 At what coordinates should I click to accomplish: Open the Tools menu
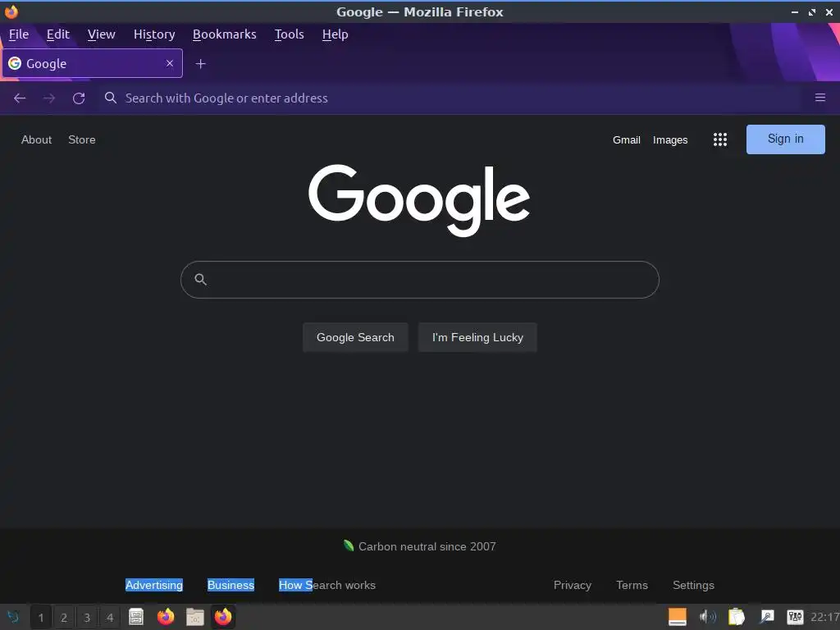click(x=290, y=34)
